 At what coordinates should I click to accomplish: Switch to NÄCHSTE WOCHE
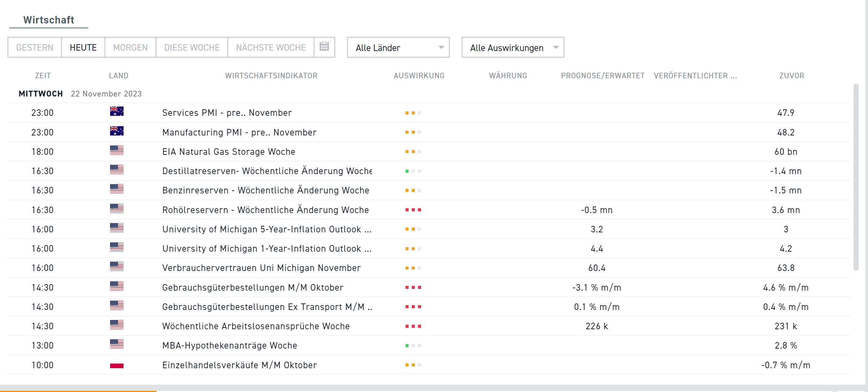[270, 47]
